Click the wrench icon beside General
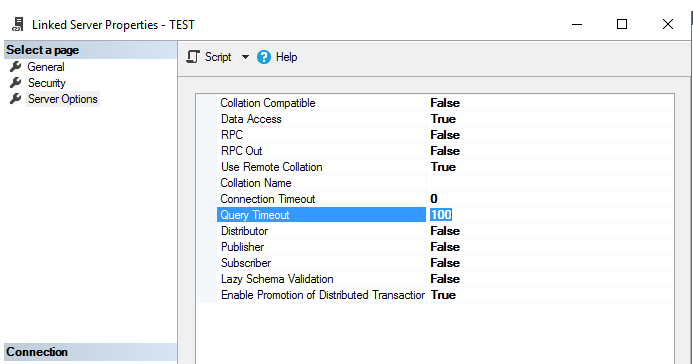The image size is (693, 364). [16, 67]
